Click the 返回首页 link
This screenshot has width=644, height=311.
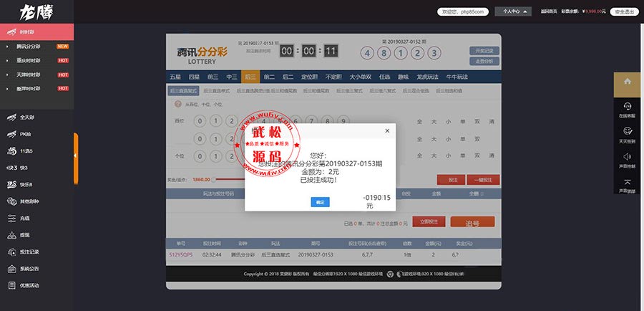[549, 11]
